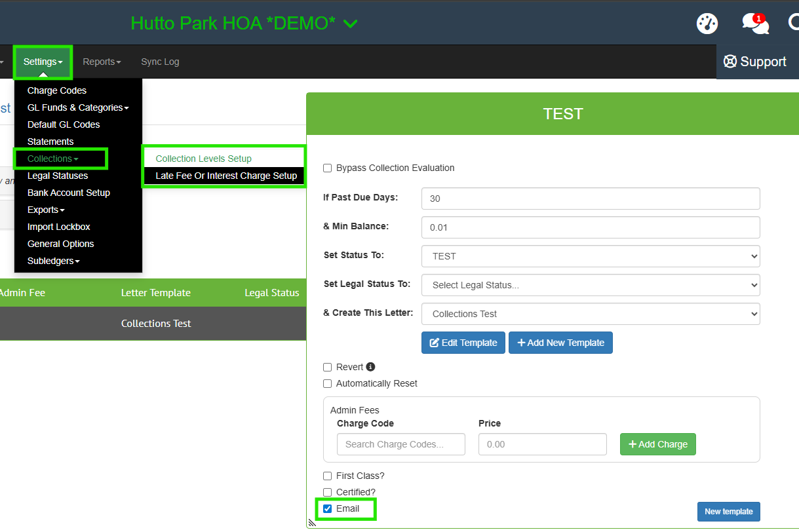Choose Bank Account Setup menu item
This screenshot has height=532, width=799.
pos(69,193)
